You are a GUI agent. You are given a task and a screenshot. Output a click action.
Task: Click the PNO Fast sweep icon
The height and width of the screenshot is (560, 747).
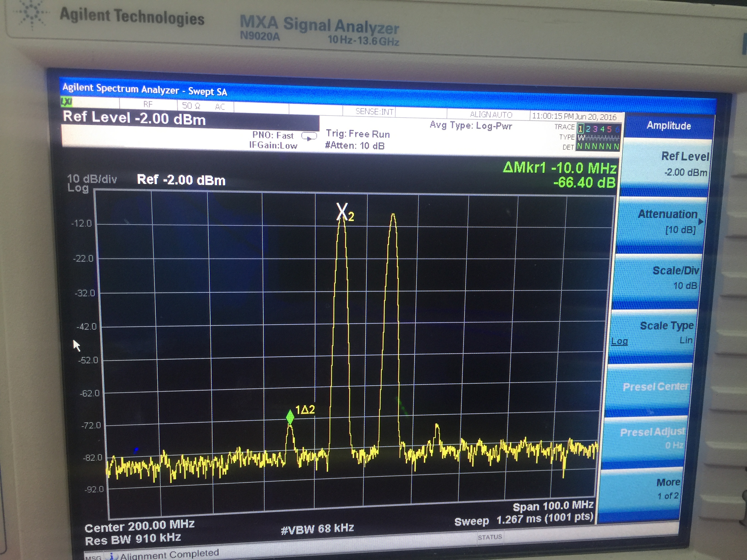coord(309,137)
